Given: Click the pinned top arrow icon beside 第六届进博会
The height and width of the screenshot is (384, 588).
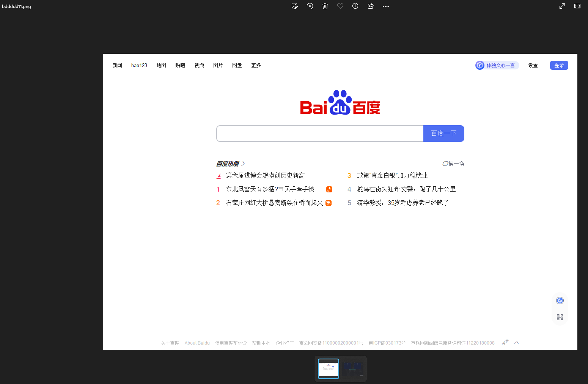Looking at the screenshot, I should (219, 176).
